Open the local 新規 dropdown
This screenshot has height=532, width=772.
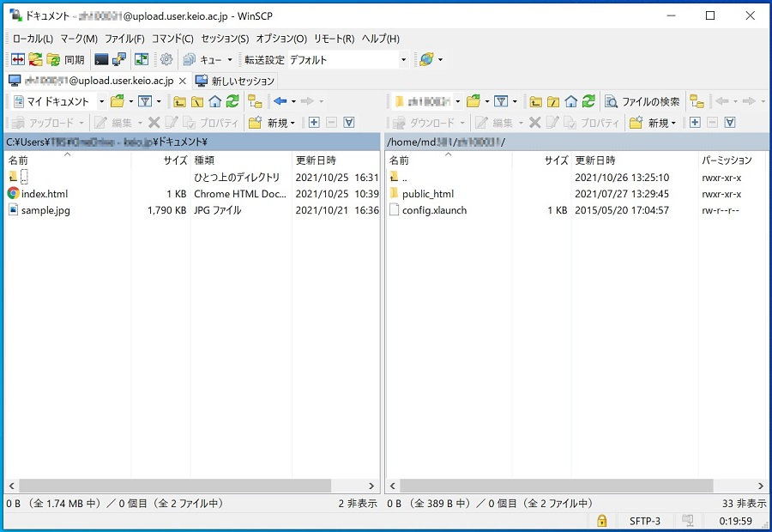click(273, 123)
